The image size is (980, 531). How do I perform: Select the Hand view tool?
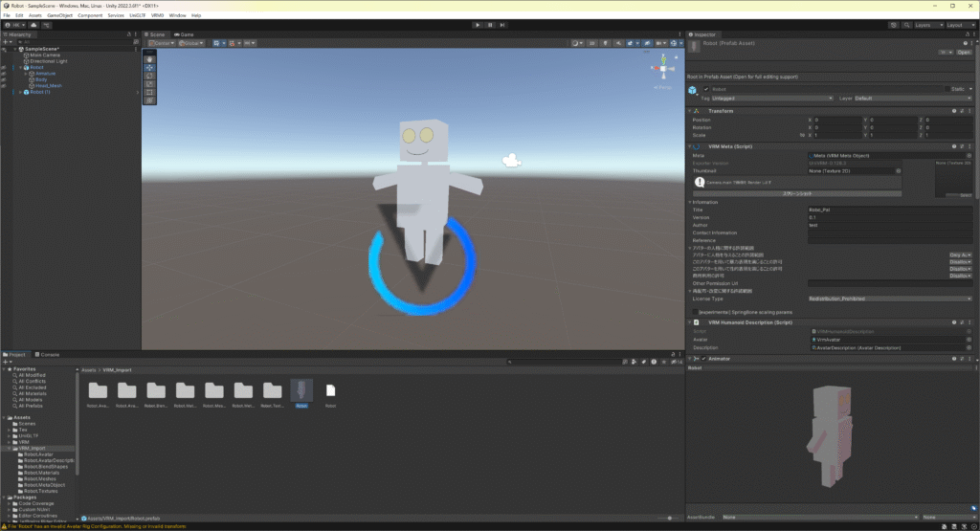click(x=148, y=59)
